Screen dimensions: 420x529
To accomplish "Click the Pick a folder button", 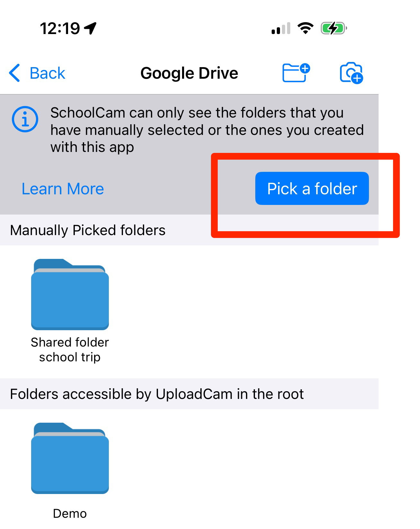I will tap(312, 189).
